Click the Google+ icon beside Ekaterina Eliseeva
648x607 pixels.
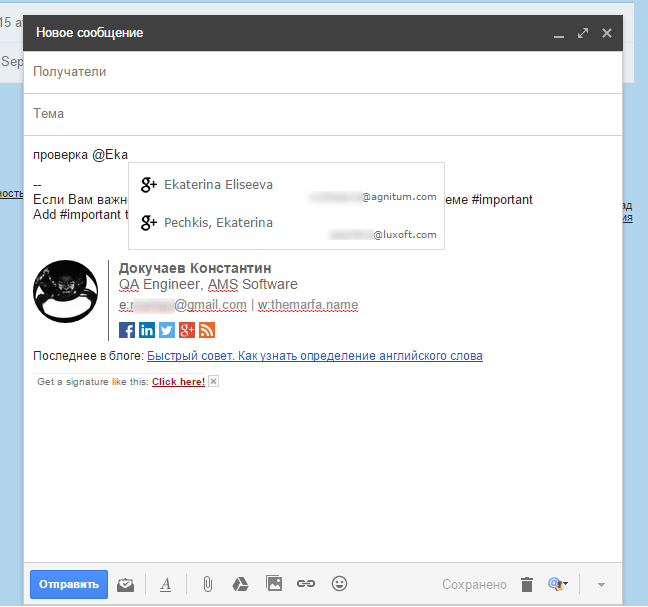[149, 185]
